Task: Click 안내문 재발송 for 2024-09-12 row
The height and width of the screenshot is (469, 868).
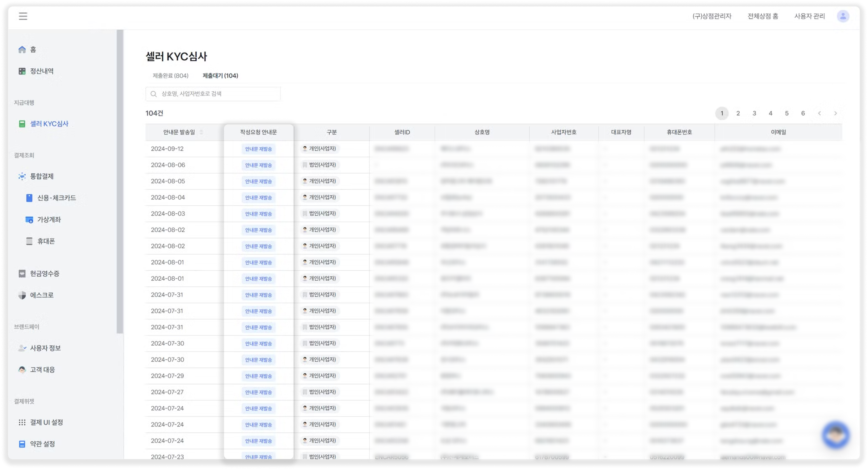Action: (258, 149)
